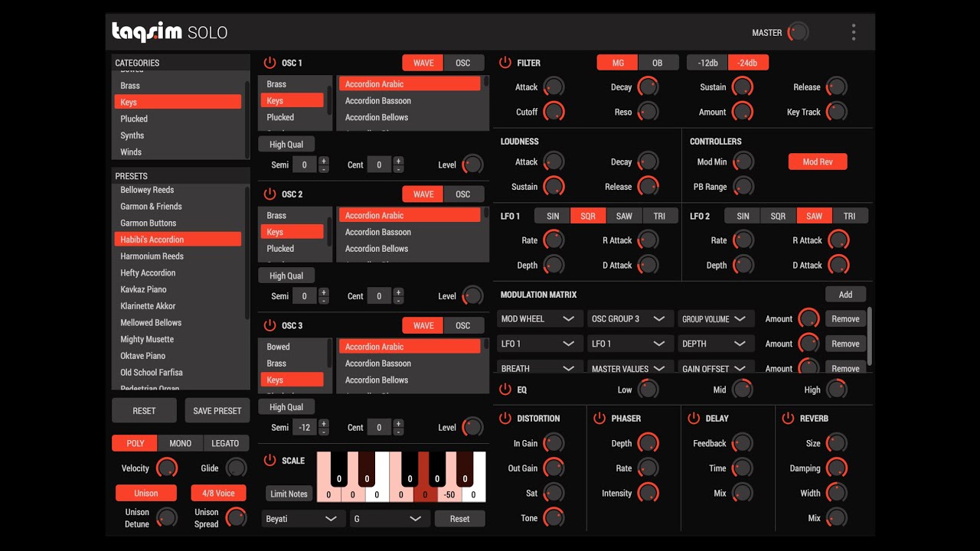Click the Reverb Damping knob
Viewport: 980px width, 551px height.
pyautogui.click(x=836, y=468)
